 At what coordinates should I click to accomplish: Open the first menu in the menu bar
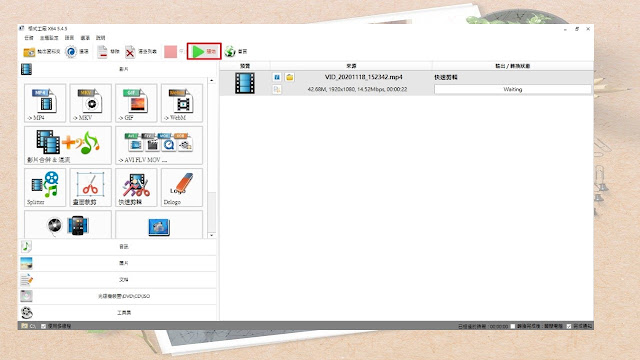point(29,38)
